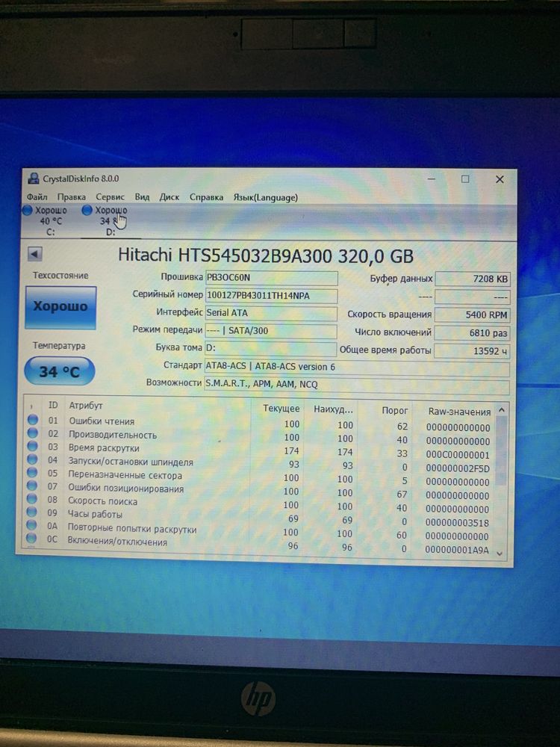560x747 pixels.
Task: Click the SMART list scroll down arrow
Action: [500, 553]
